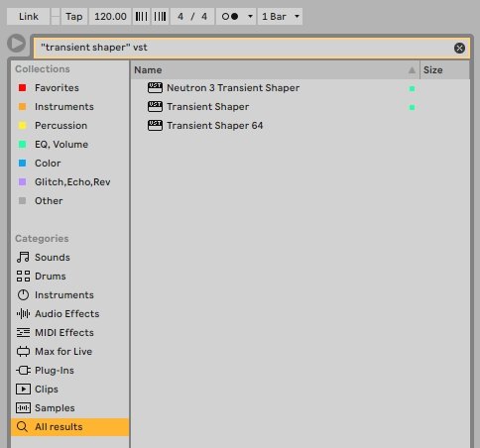The width and height of the screenshot is (480, 448).
Task: Select the purple Glitch,Echo,Rev collection
Action: pyautogui.click(x=69, y=182)
